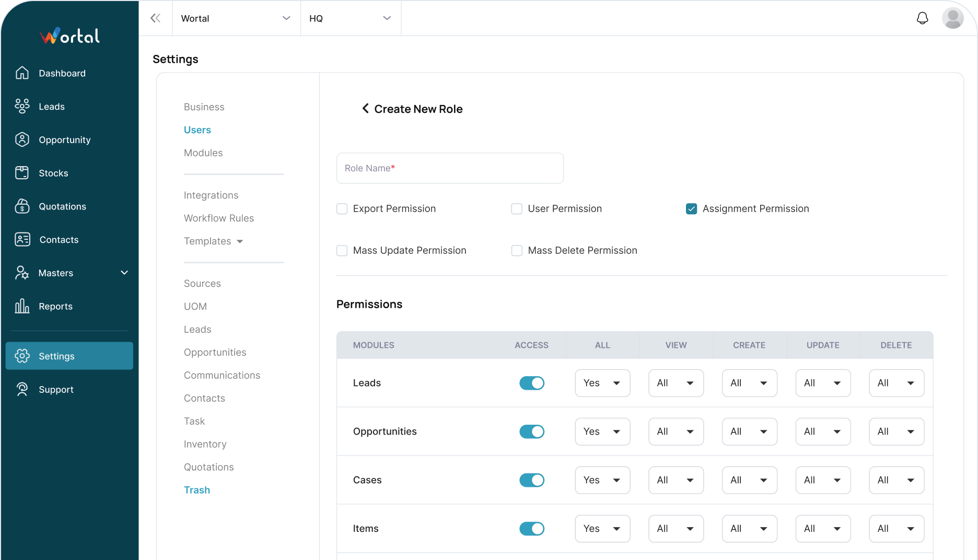The width and height of the screenshot is (978, 560).
Task: Open Stocks in the sidebar
Action: 53,173
